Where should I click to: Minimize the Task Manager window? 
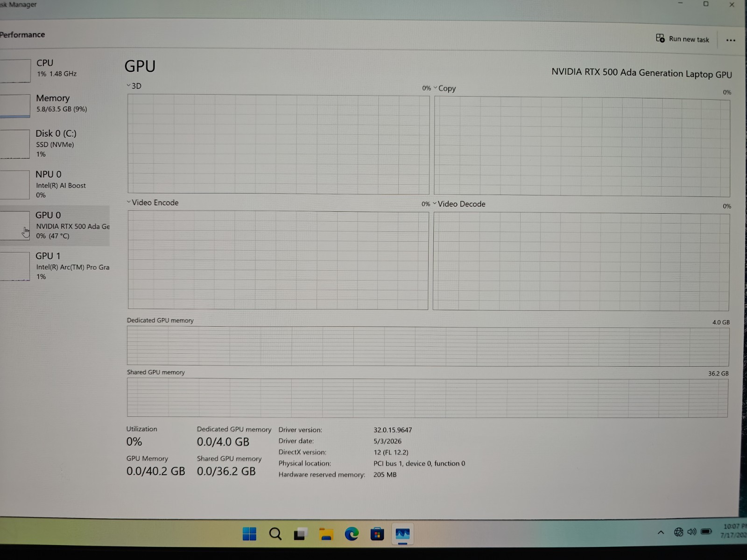click(680, 4)
